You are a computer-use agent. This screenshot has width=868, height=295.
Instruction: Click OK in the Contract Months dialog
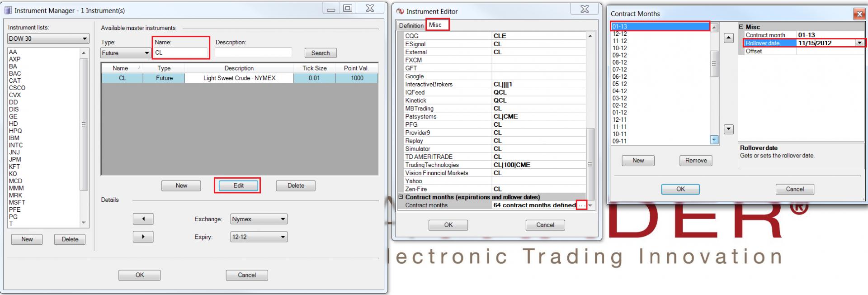click(x=680, y=189)
